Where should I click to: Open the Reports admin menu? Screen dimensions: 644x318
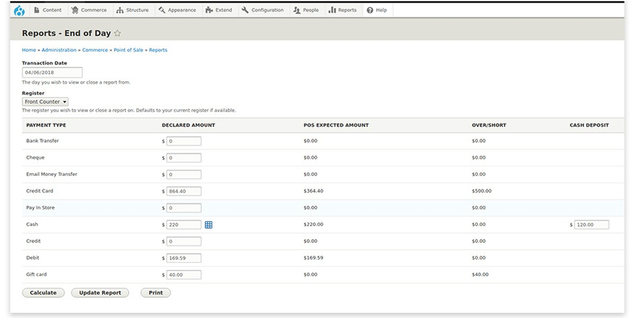343,10
